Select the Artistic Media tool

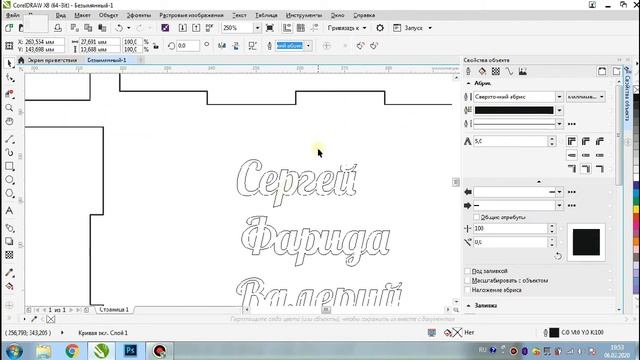click(x=10, y=153)
